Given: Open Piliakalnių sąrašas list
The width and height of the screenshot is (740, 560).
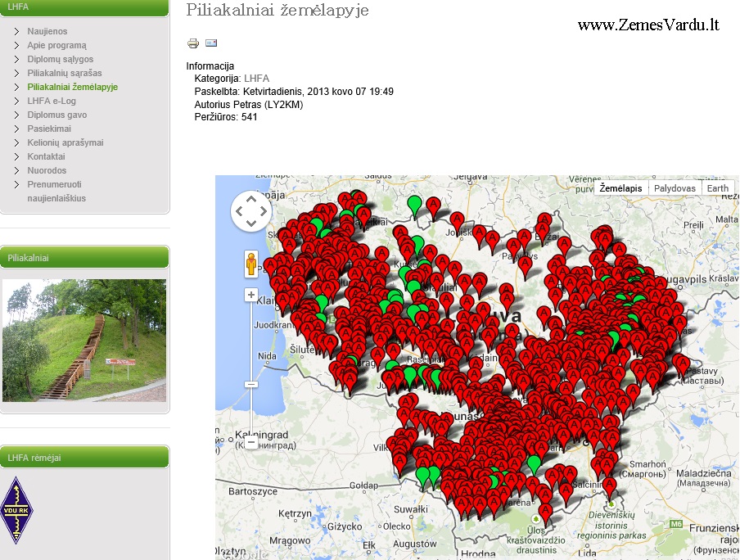Looking at the screenshot, I should 65,73.
